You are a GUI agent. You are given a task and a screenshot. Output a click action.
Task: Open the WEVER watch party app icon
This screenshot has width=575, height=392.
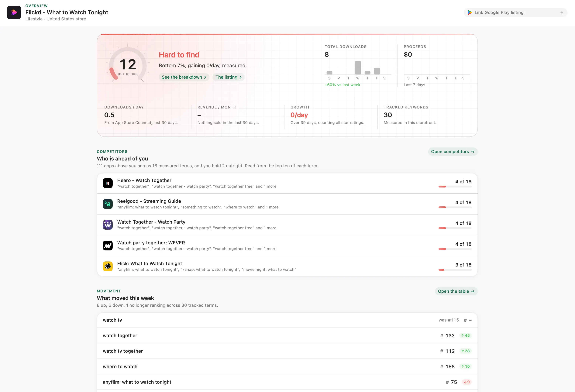point(108,246)
